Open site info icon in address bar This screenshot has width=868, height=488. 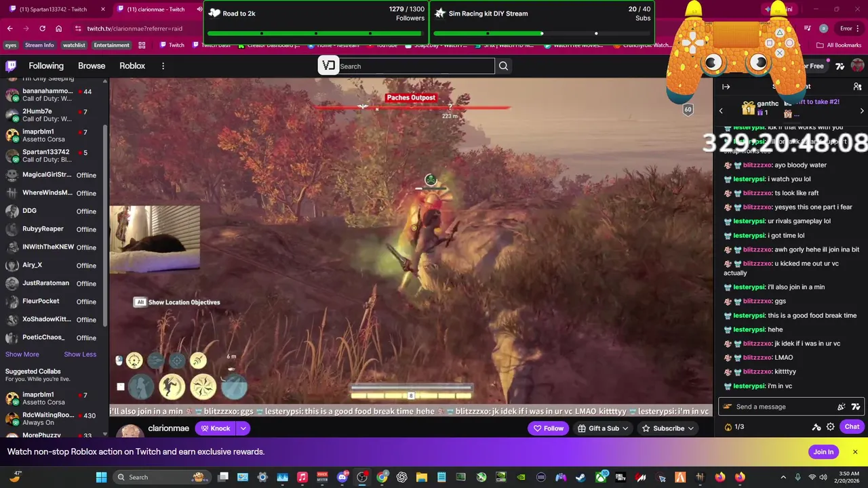pos(78,28)
